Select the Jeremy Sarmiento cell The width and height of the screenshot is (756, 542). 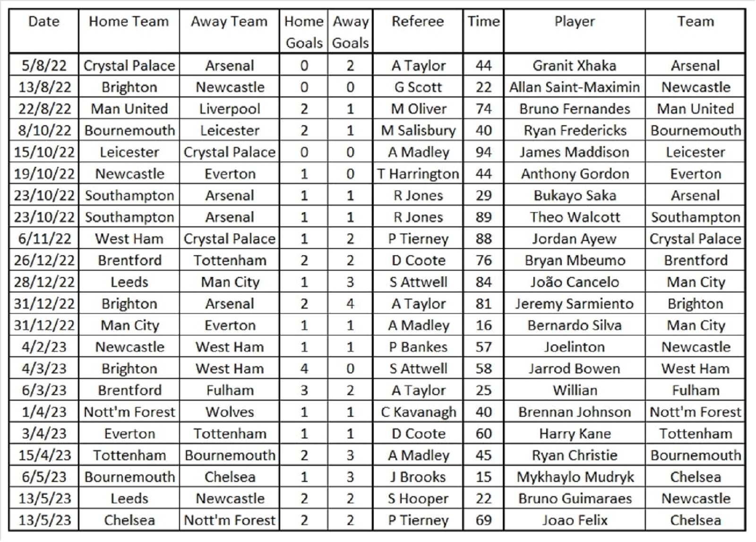(x=575, y=304)
